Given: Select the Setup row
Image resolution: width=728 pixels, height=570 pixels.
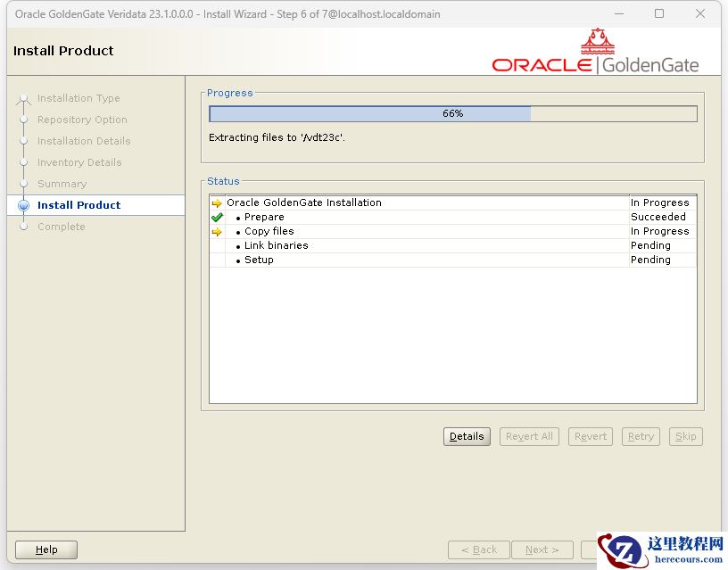Looking at the screenshot, I should pos(453,260).
